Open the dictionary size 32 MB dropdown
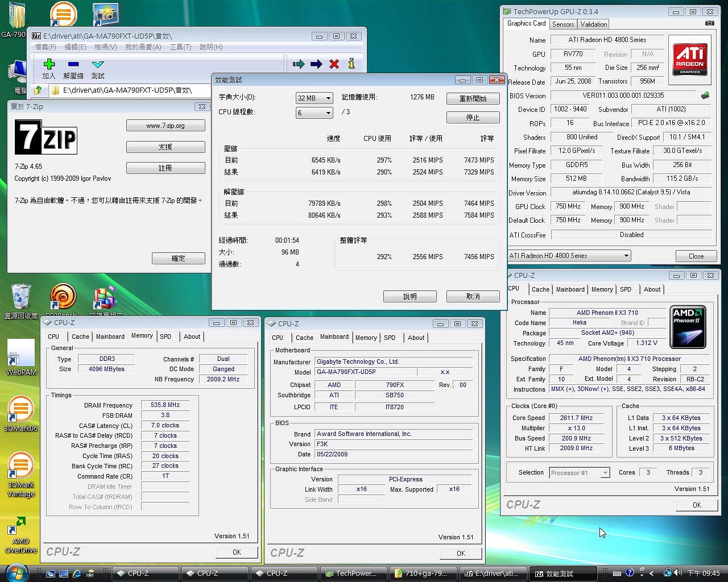The width and height of the screenshot is (728, 582). click(314, 98)
